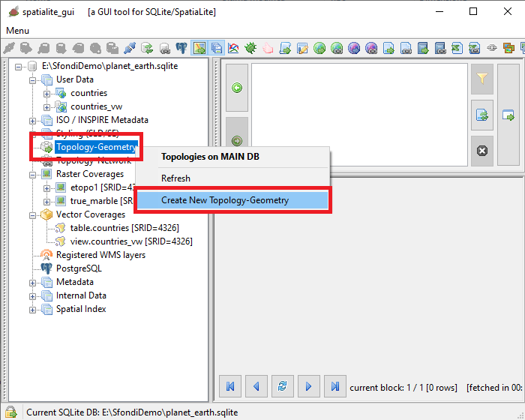Expand the countries_vw view node
The image size is (525, 420).
[x=46, y=107]
